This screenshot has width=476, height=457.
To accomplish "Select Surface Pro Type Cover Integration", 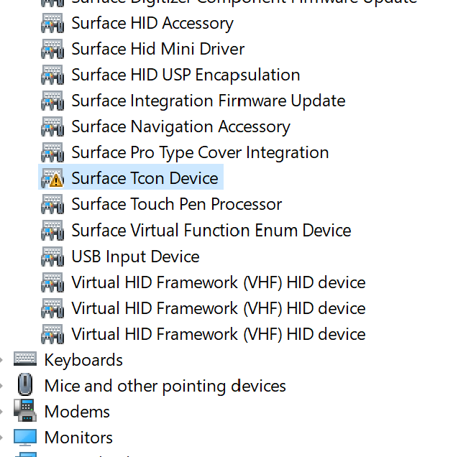I will coord(200,153).
